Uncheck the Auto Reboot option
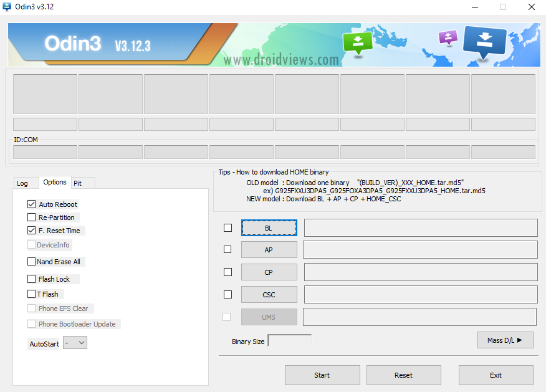This screenshot has width=546, height=392. [31, 204]
